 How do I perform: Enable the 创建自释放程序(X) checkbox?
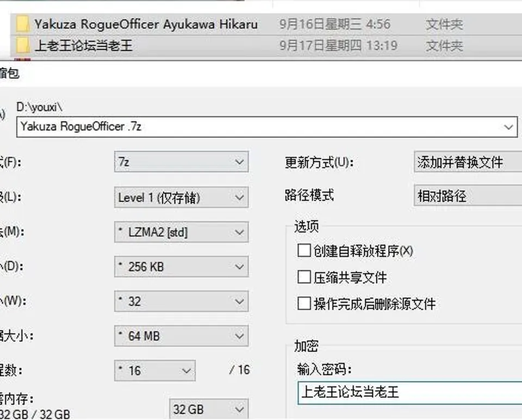coord(304,250)
